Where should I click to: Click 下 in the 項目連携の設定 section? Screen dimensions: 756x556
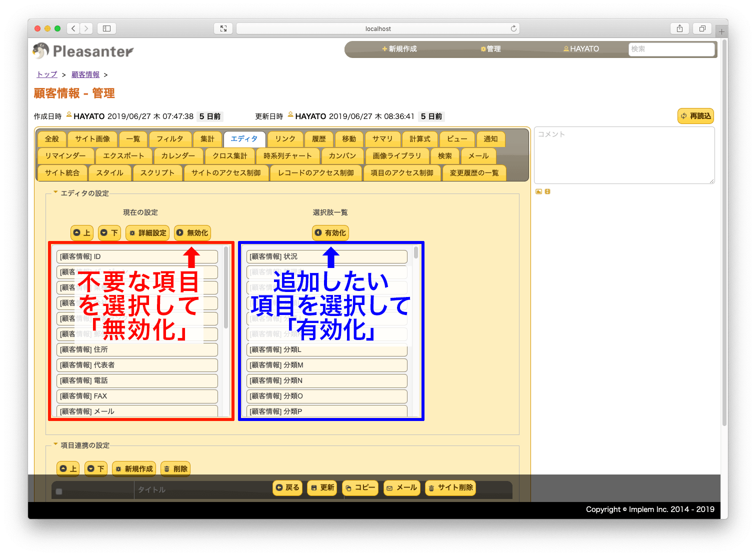[95, 468]
